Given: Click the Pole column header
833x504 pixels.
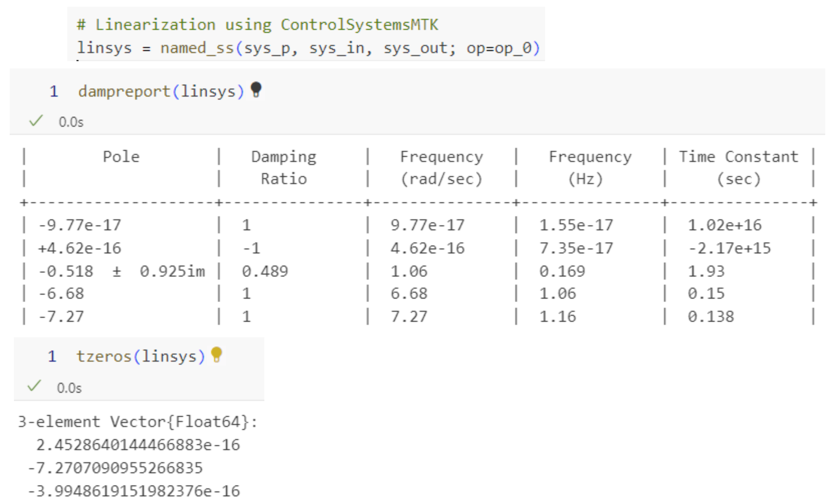Looking at the screenshot, I should (121, 157).
